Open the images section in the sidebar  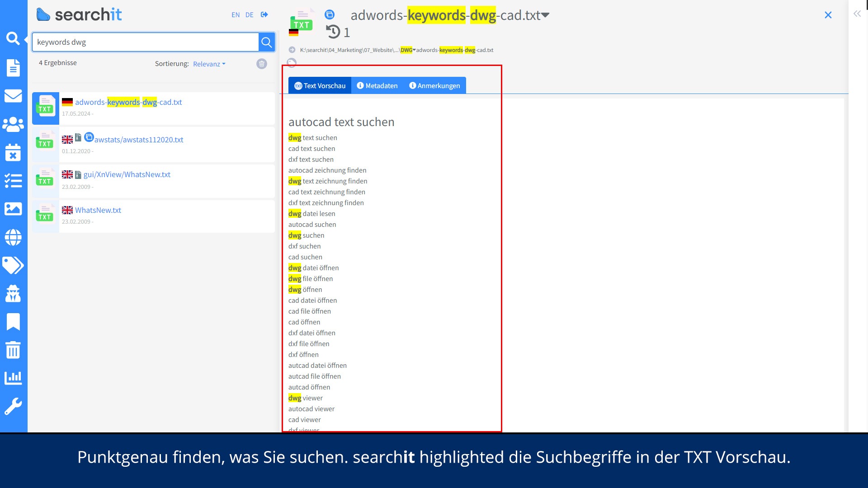pos(13,209)
